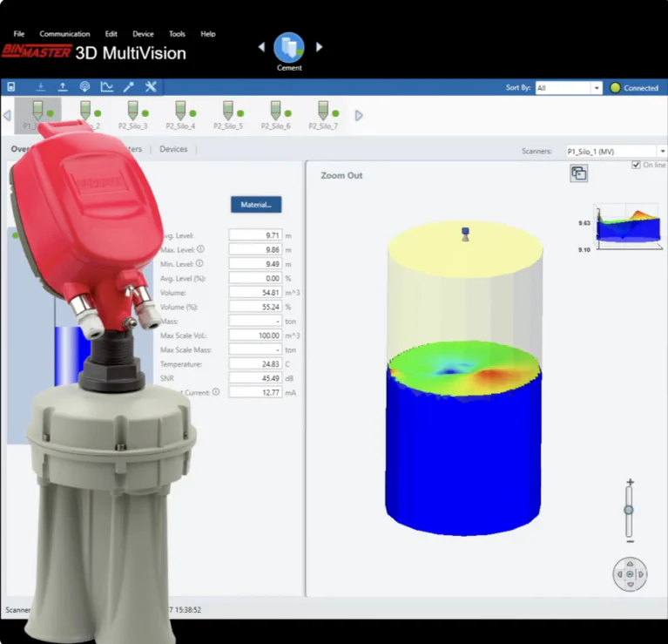The height and width of the screenshot is (644, 668).
Task: Click the device icon at toolbar start
Action: (x=11, y=87)
